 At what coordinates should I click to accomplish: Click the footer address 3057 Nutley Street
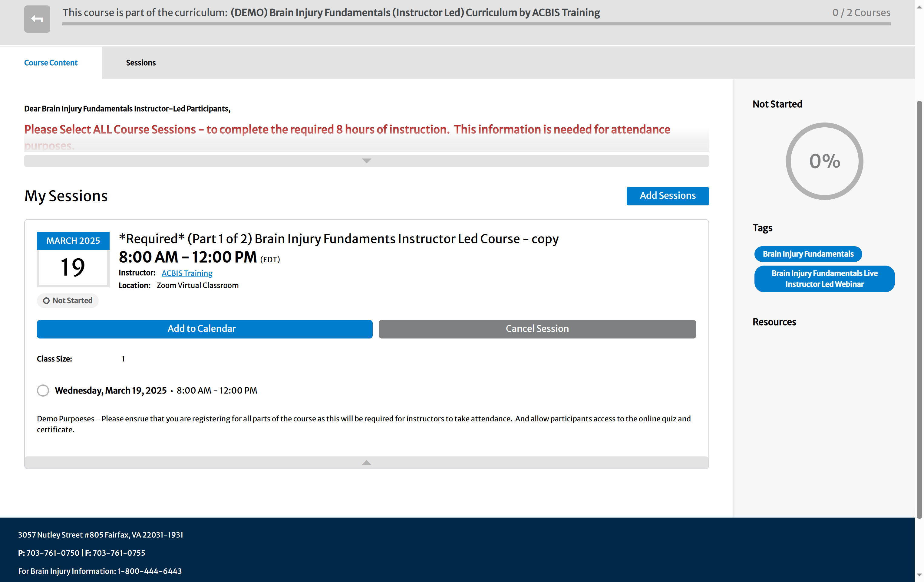[101, 535]
